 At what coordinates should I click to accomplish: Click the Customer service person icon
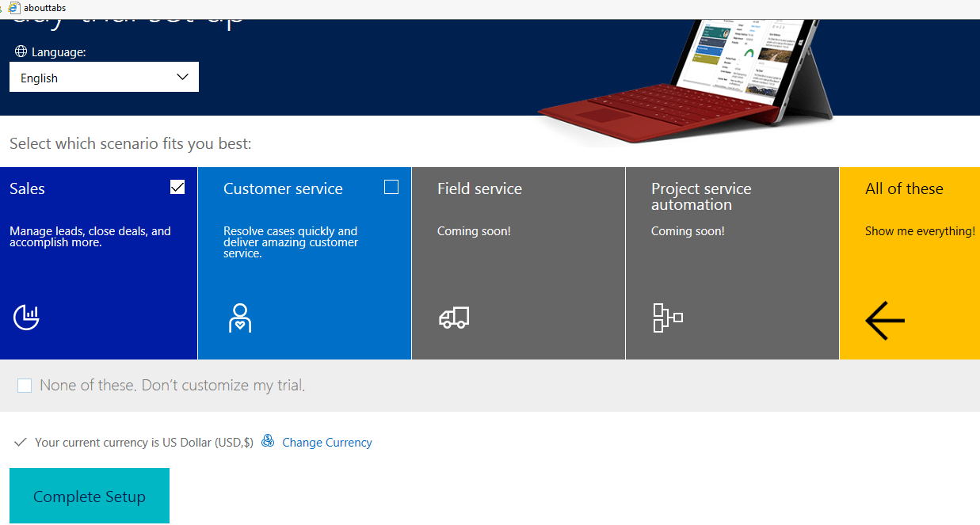click(x=240, y=317)
